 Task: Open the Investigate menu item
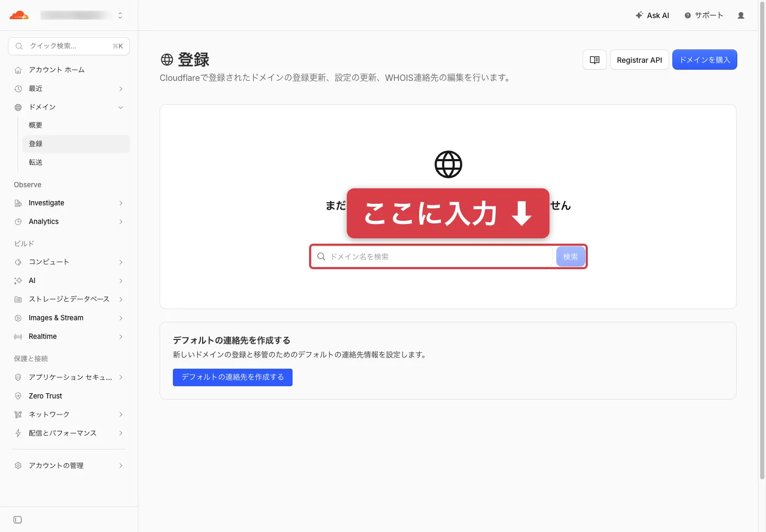[x=69, y=203]
